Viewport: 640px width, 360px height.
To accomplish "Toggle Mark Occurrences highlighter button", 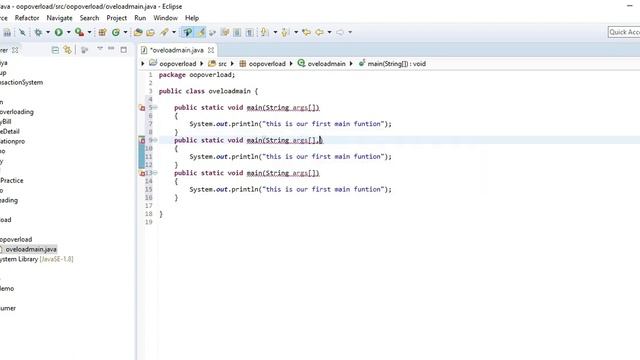I will [x=201, y=32].
